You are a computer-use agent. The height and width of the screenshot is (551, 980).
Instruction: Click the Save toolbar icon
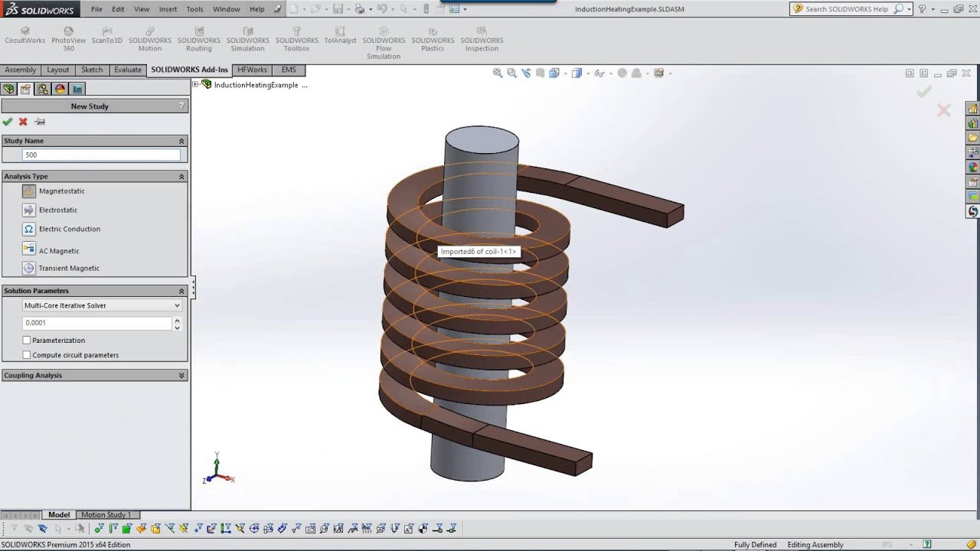(338, 9)
